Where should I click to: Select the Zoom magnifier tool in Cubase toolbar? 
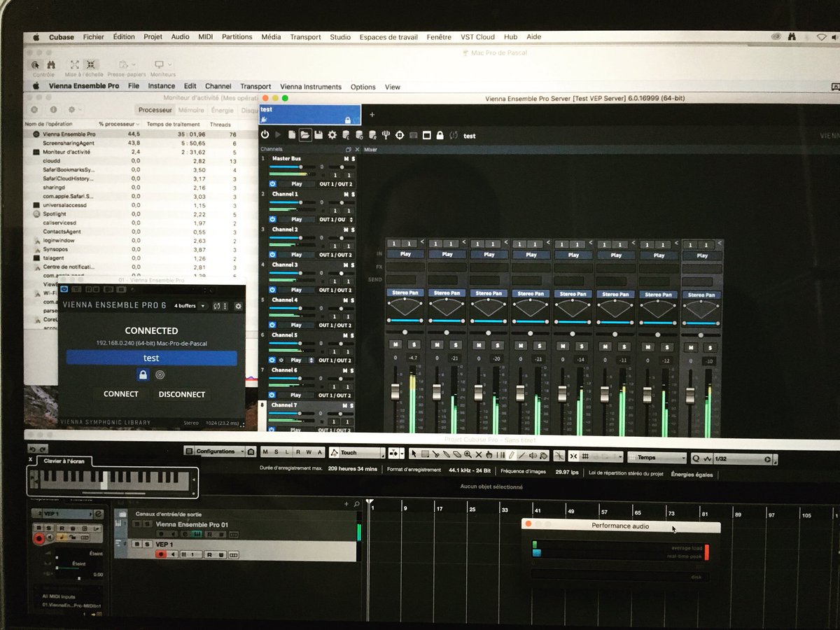point(468,453)
